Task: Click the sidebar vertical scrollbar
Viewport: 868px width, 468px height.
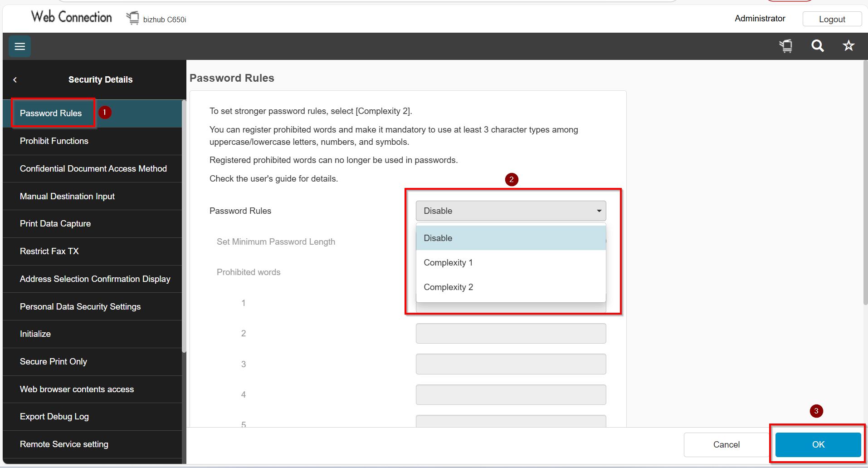Action: [184, 227]
